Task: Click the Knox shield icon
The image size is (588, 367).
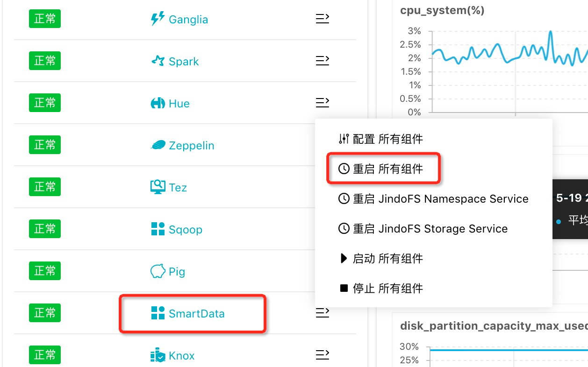Action: pyautogui.click(x=158, y=355)
